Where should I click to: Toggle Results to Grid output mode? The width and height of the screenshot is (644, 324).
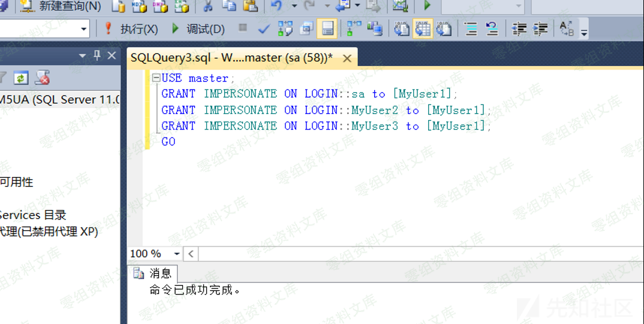[x=423, y=29]
